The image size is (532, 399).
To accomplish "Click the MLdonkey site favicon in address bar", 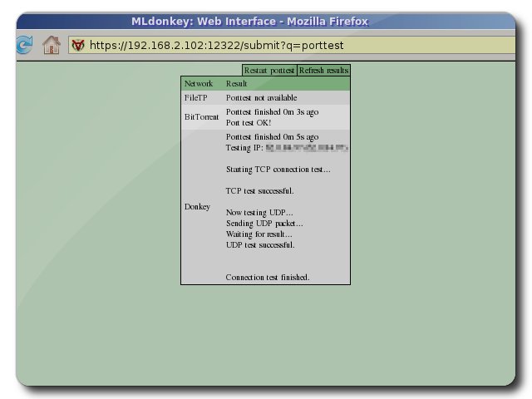I will pyautogui.click(x=78, y=46).
